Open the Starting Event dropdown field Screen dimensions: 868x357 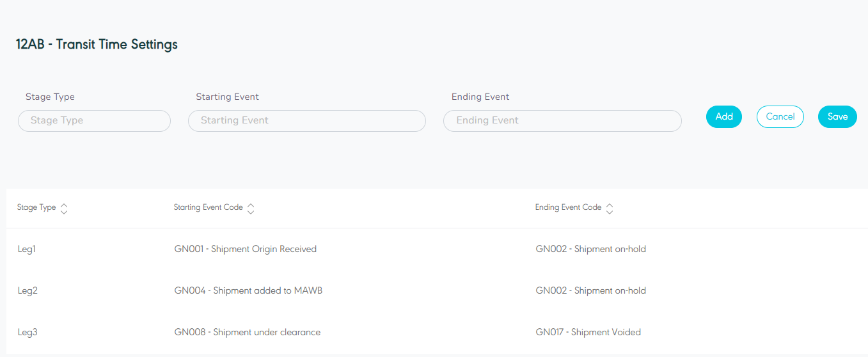306,120
